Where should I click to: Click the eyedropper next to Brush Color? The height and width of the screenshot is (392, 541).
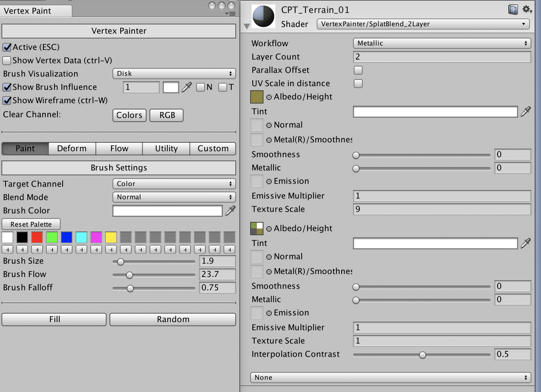click(x=230, y=211)
